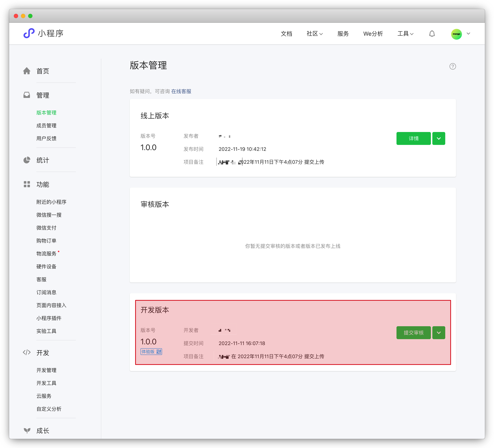The width and height of the screenshot is (494, 448).
Task: Click the 版本管理 page title
Action: (x=148, y=65)
